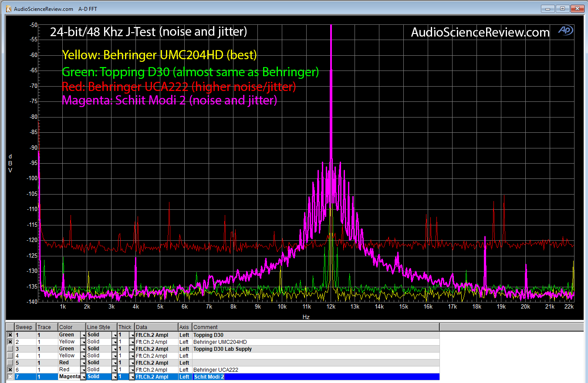Open Color dropdown for sweep 2 Yellow
The height and width of the screenshot is (383, 588).
point(83,342)
